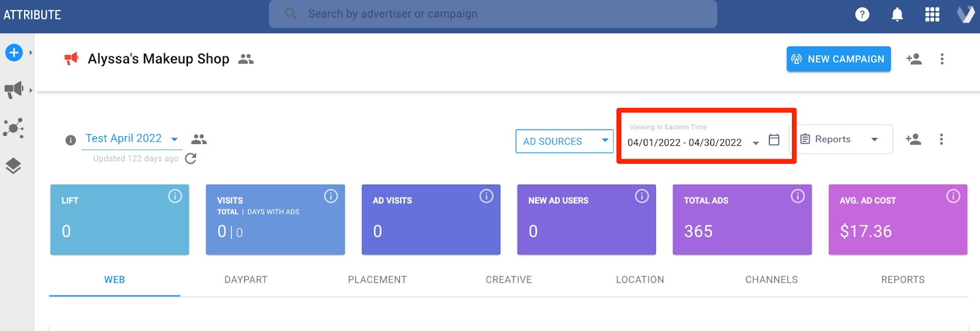Viewport: 980px width, 331px height.
Task: Open the layers sidebar icon
Action: [13, 166]
